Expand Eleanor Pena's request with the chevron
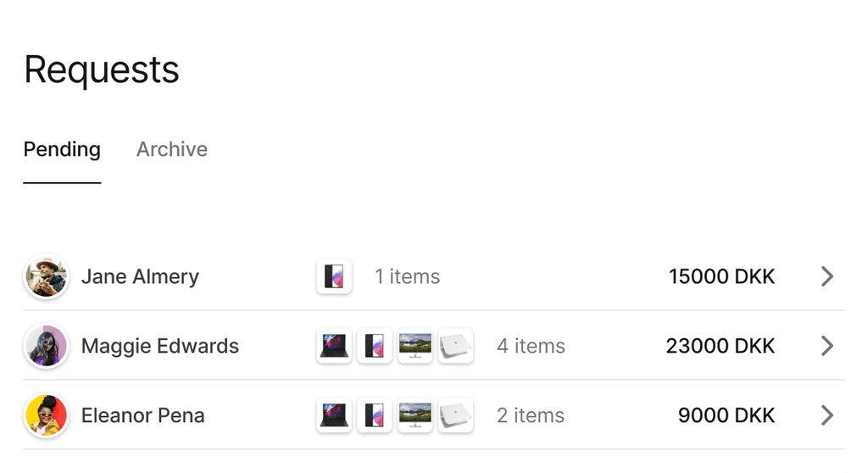Image resolution: width=868 pixels, height=473 pixels. (x=827, y=415)
